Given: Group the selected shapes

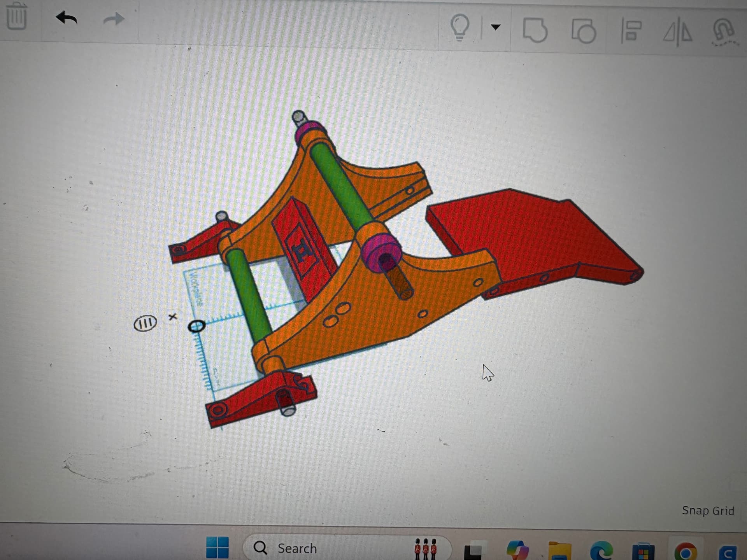Looking at the screenshot, I should 535,30.
